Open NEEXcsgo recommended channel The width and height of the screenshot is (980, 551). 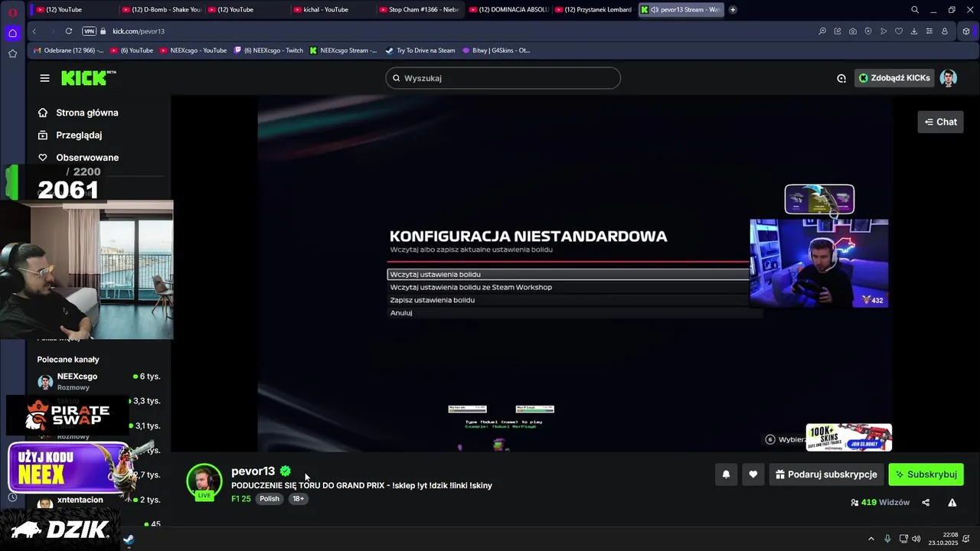click(x=98, y=380)
